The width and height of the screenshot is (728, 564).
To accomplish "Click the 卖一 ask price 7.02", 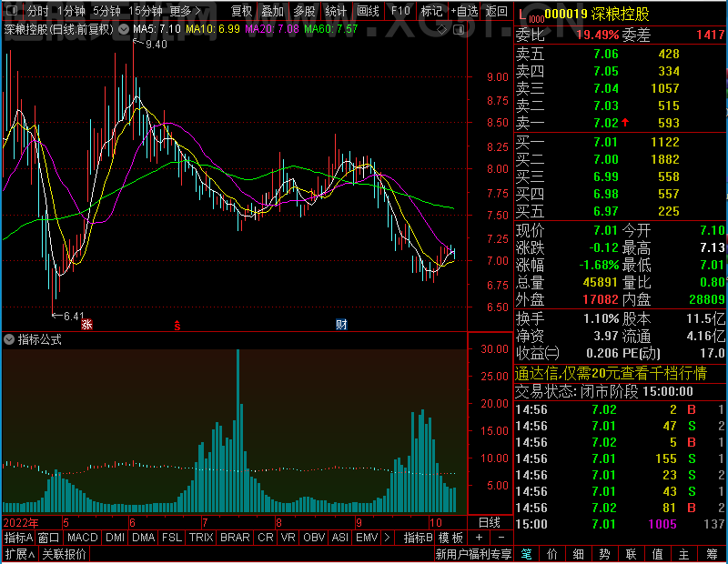I will pyautogui.click(x=606, y=123).
